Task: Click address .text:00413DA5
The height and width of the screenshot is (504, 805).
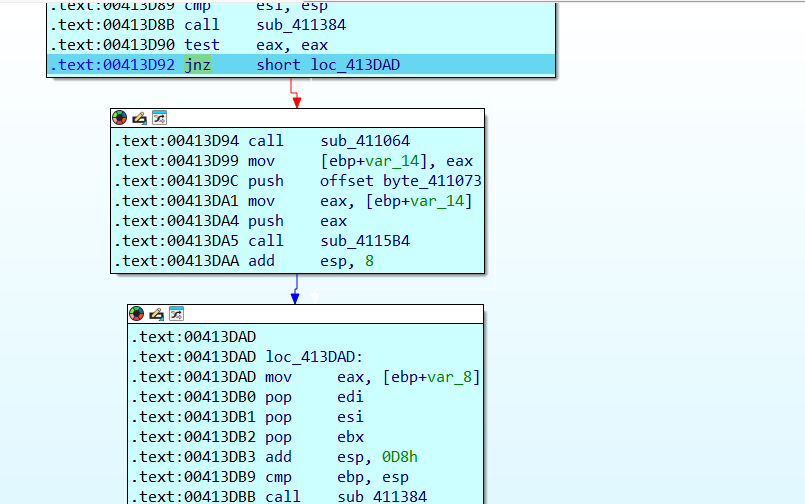Action: 176,241
